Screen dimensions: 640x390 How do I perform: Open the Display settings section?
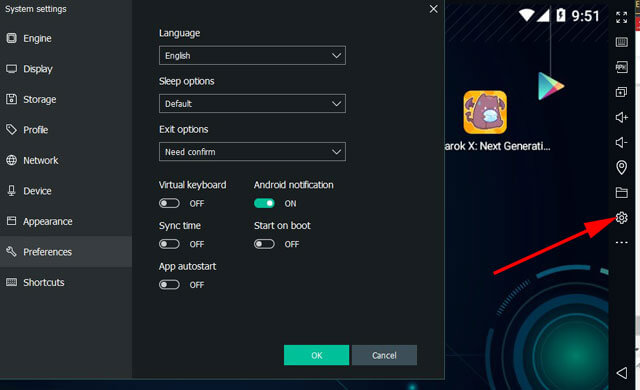pos(65,69)
